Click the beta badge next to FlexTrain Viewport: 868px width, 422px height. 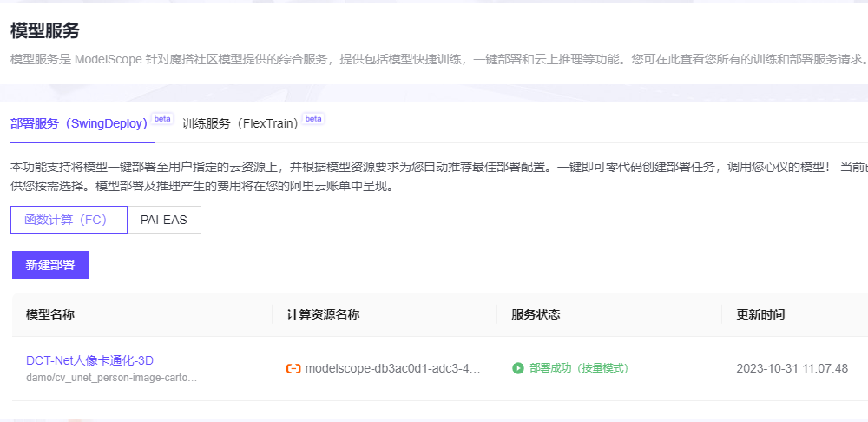coord(313,118)
